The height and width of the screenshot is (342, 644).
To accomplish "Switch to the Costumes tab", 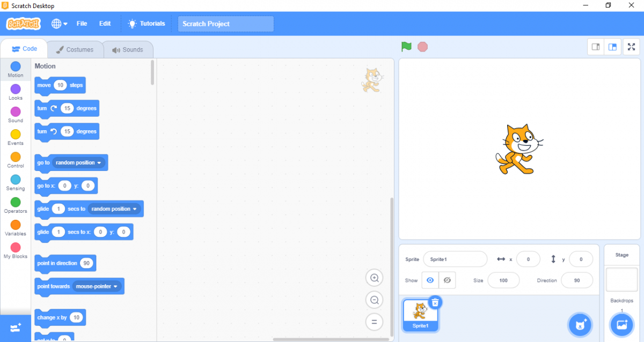I will (75, 50).
